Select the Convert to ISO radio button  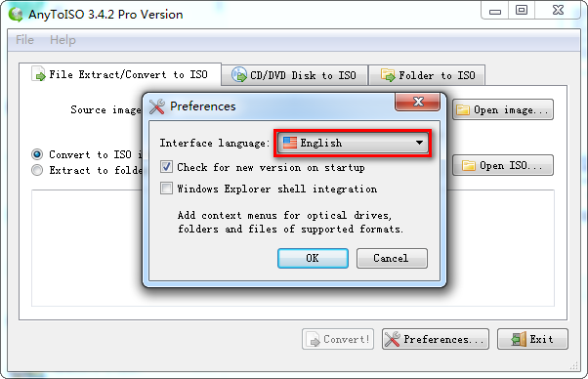(x=37, y=154)
